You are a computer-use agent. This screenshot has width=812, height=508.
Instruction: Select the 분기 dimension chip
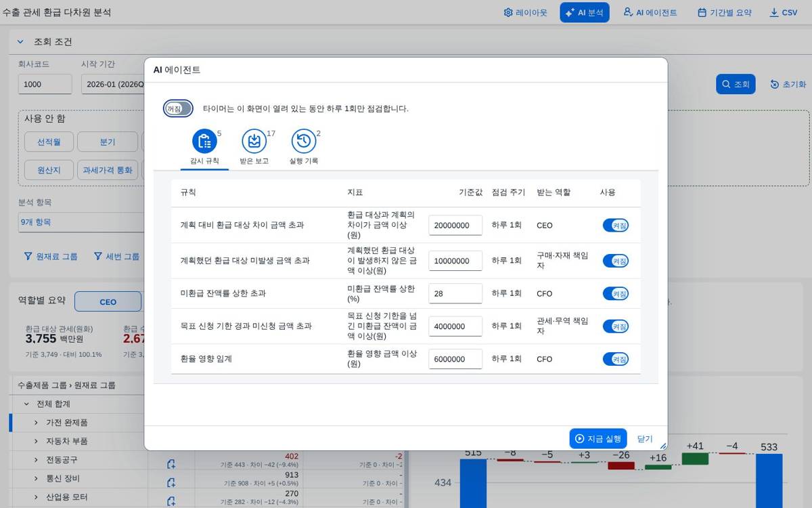coord(108,142)
